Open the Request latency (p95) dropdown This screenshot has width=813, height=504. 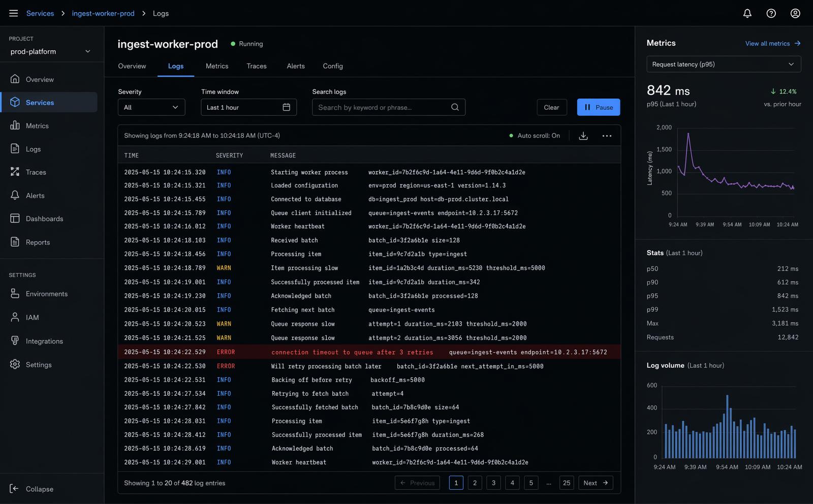coord(723,64)
